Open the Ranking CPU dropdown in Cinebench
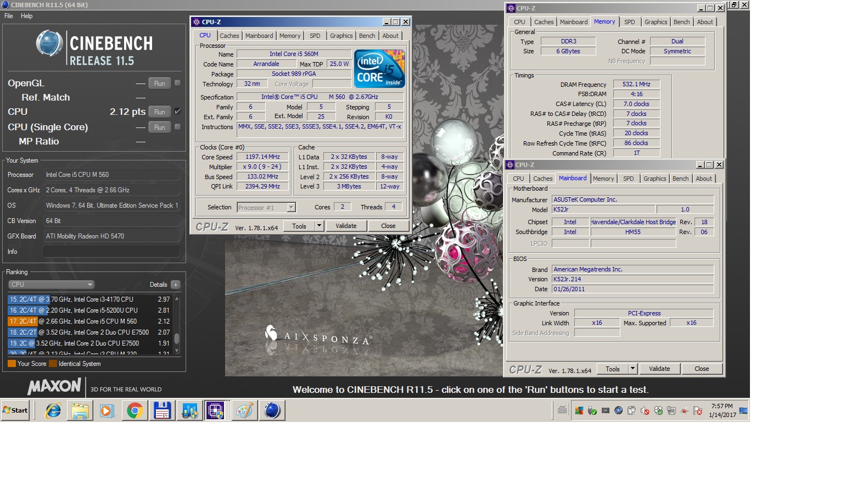This screenshot has height=489, width=868. tap(52, 285)
